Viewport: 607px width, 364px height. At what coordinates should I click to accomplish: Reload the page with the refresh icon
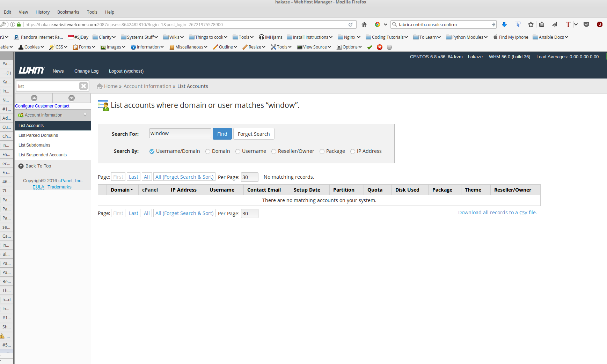[x=350, y=24]
